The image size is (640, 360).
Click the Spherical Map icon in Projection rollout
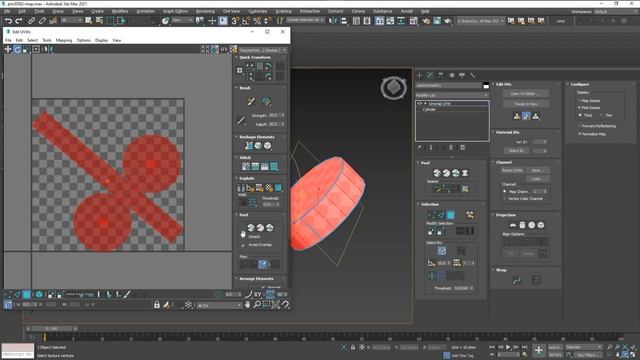coord(531,225)
